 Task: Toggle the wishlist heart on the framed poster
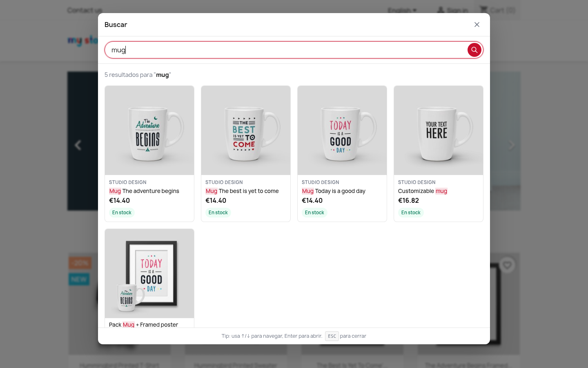(x=507, y=265)
